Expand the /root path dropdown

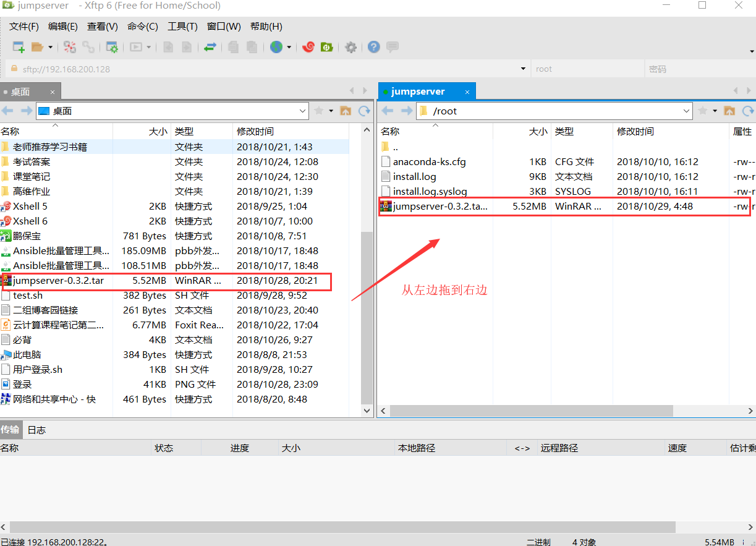tap(687, 111)
